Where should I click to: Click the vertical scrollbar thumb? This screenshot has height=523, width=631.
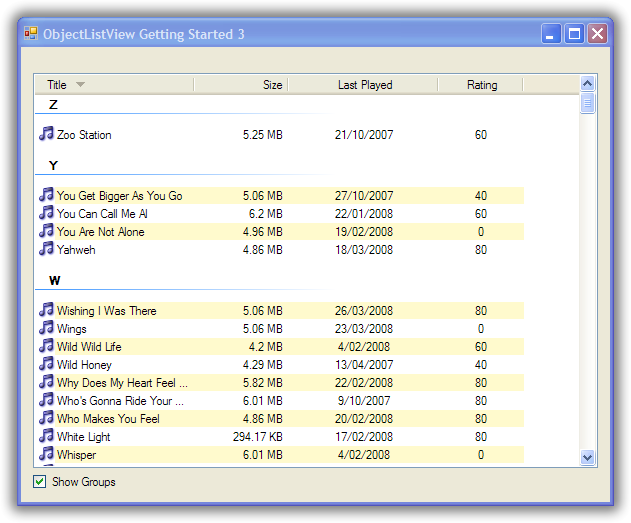[588, 103]
